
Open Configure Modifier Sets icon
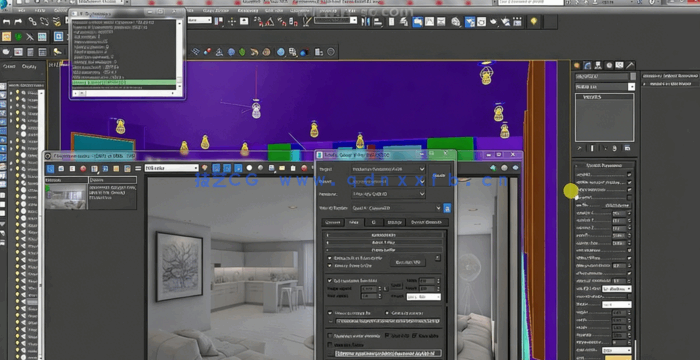[x=627, y=148]
